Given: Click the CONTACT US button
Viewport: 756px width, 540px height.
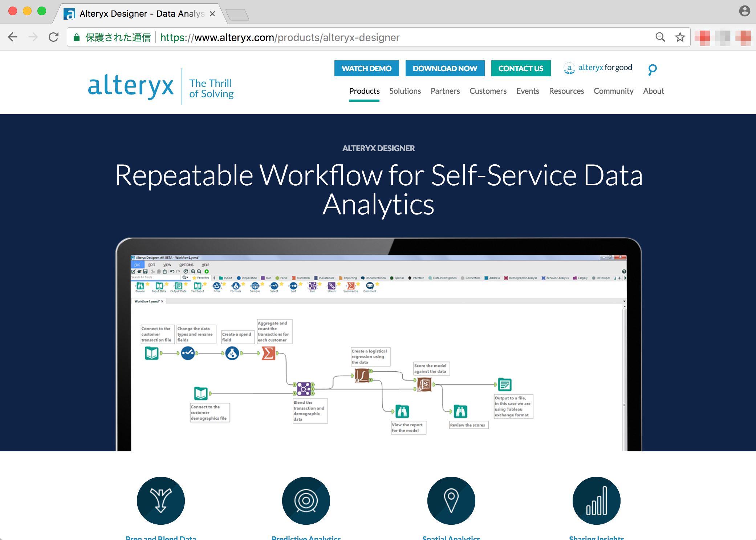Looking at the screenshot, I should click(x=521, y=68).
